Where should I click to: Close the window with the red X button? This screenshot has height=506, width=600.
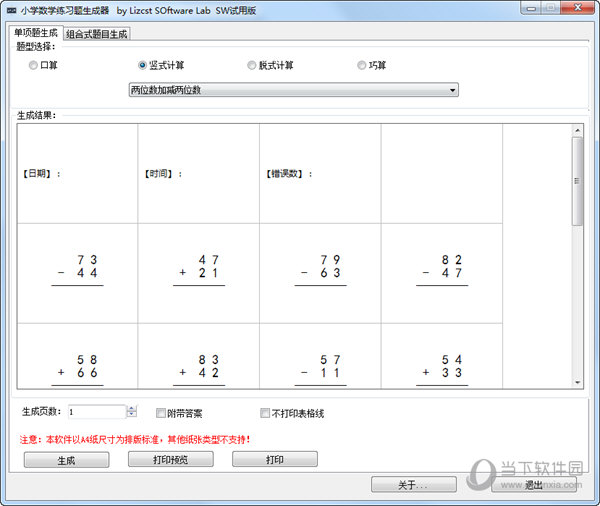click(x=578, y=8)
